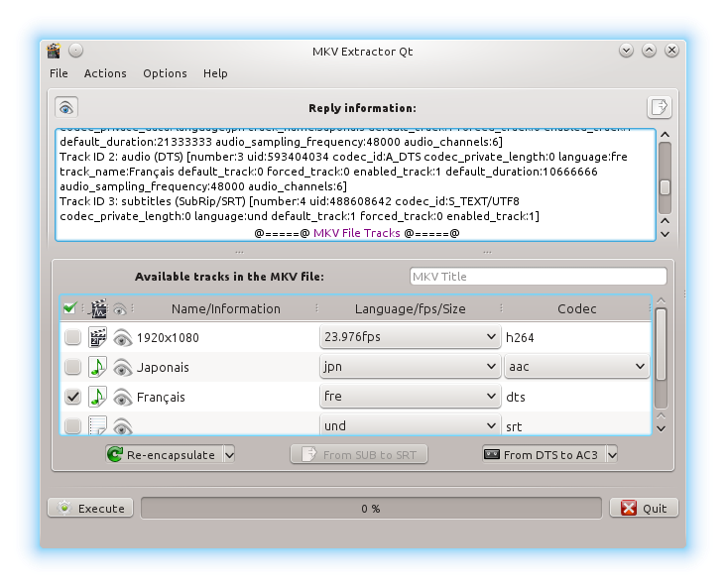Image resolution: width=726 pixels, height=588 pixels.
Task: Click the Execute button
Action: (x=90, y=508)
